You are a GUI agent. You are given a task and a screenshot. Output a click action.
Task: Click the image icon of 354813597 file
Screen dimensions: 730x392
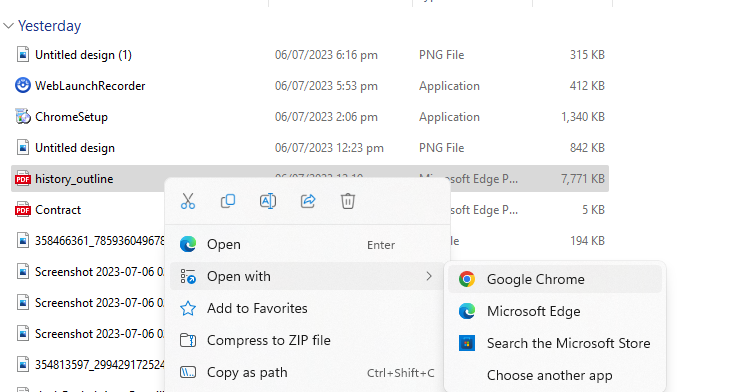22,365
